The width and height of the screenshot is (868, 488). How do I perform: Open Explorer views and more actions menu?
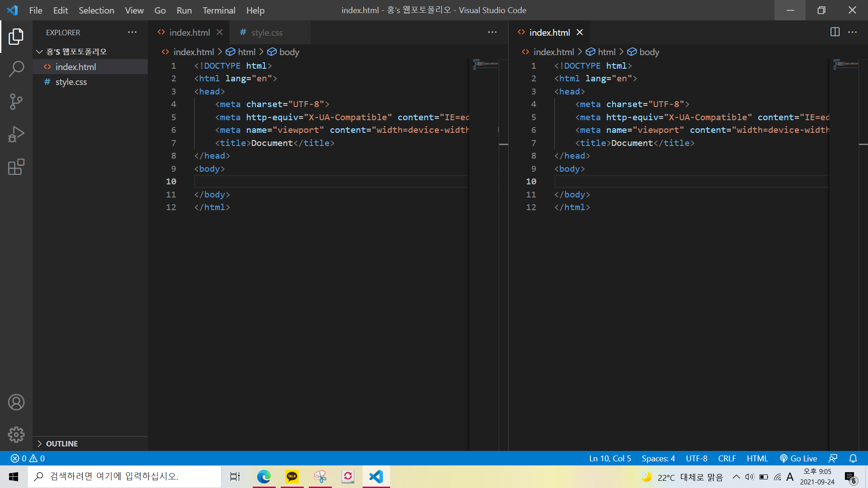[132, 32]
